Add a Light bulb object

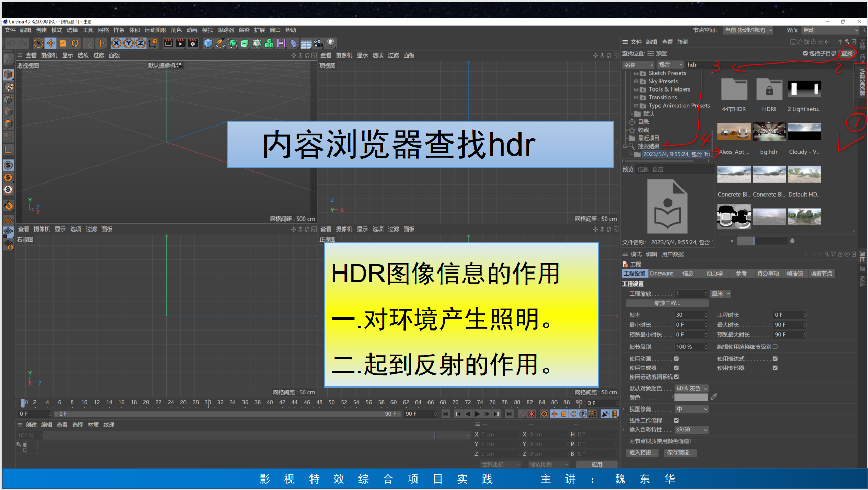point(331,43)
